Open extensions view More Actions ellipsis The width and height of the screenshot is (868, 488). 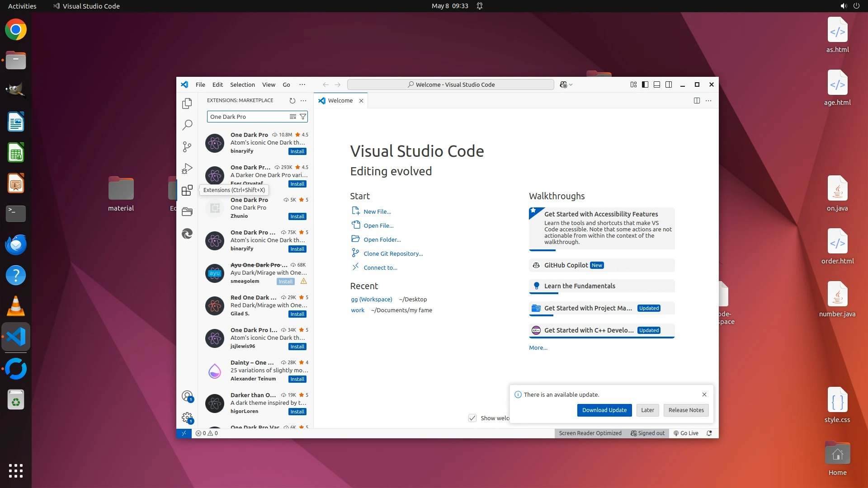[x=303, y=101]
